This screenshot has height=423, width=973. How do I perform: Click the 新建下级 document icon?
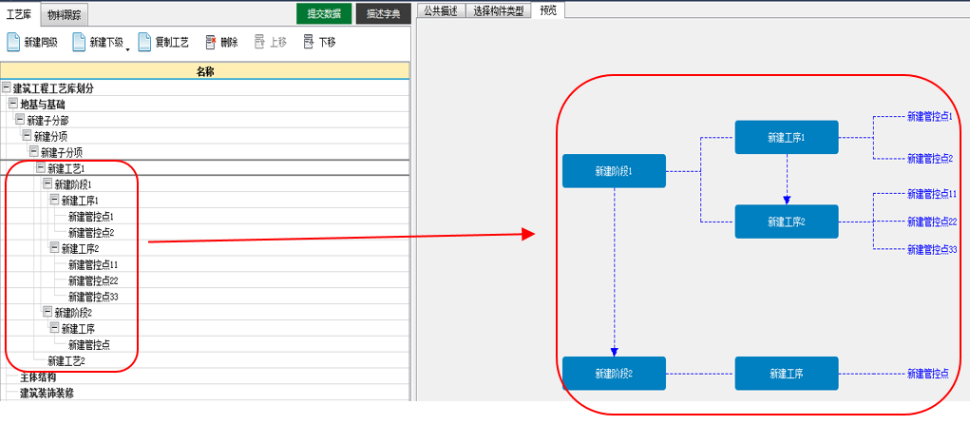tap(79, 42)
